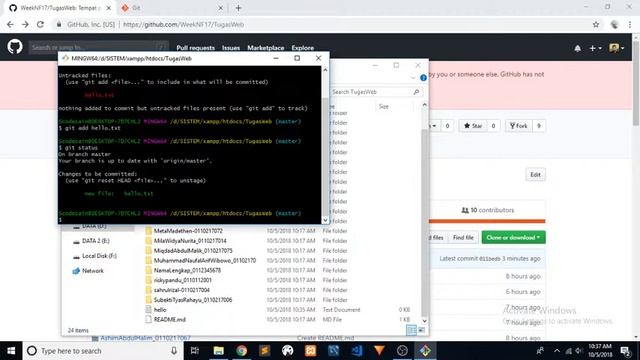Select the sahrulrizal-0110217004 folder
Image resolution: width=640 pixels, height=360 pixels.
point(182,290)
